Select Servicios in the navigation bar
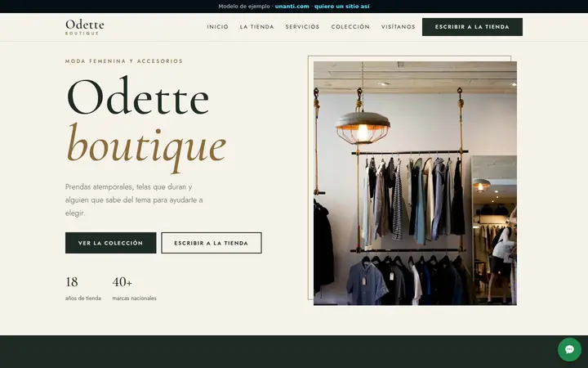The image size is (588, 368). (x=302, y=27)
